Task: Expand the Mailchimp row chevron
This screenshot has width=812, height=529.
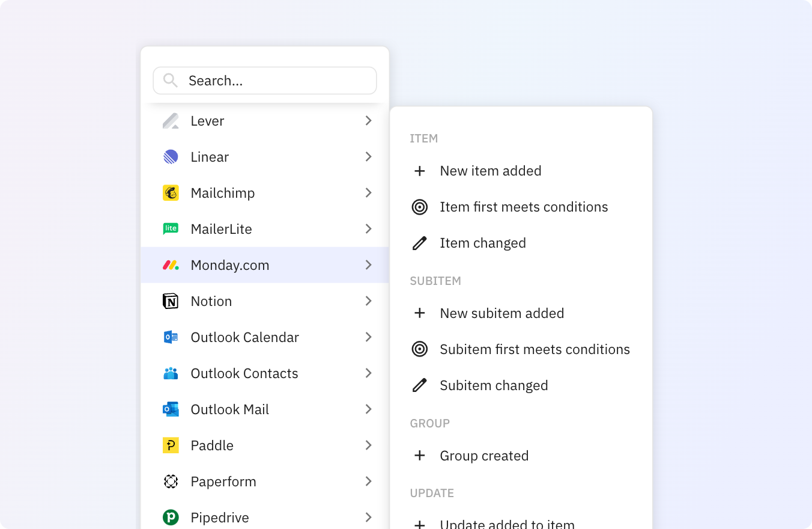Action: (x=368, y=193)
